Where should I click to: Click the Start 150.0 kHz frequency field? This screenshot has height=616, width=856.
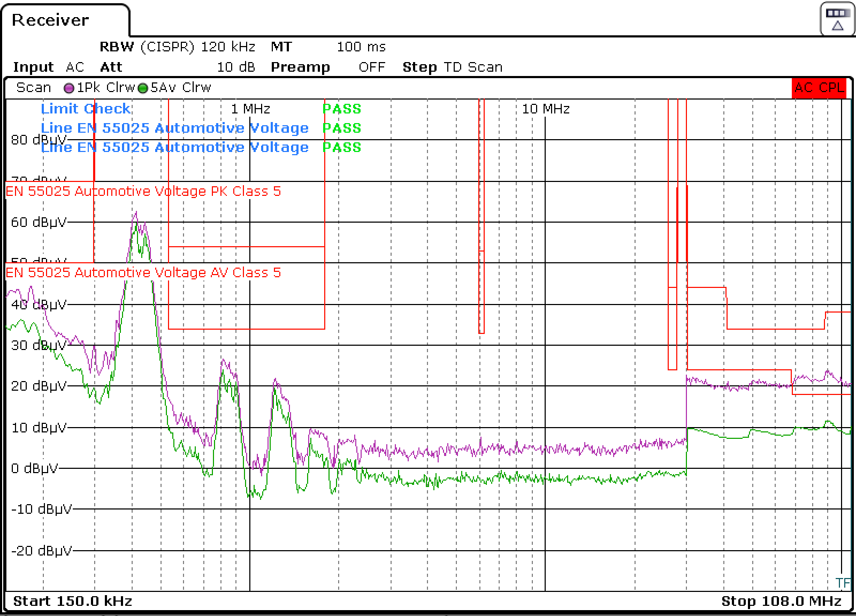click(x=73, y=601)
